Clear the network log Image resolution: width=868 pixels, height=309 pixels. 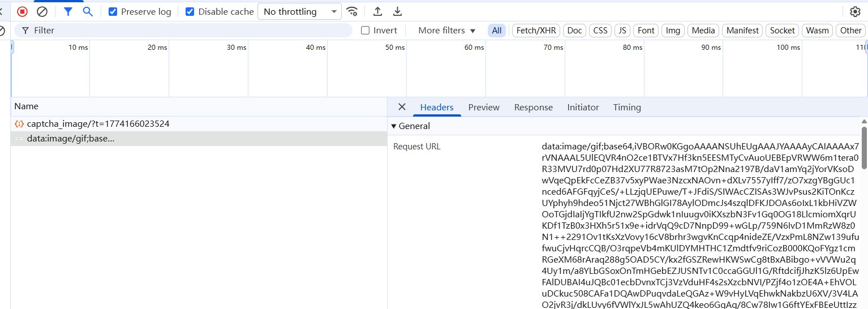tap(42, 11)
